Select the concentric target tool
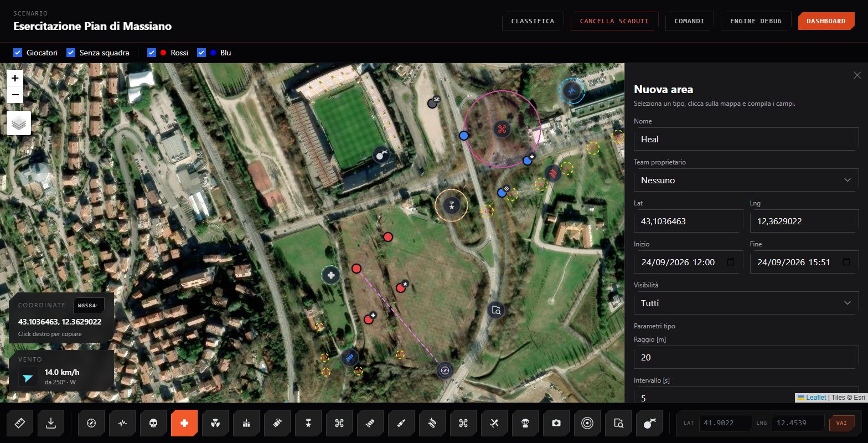 pyautogui.click(x=587, y=424)
